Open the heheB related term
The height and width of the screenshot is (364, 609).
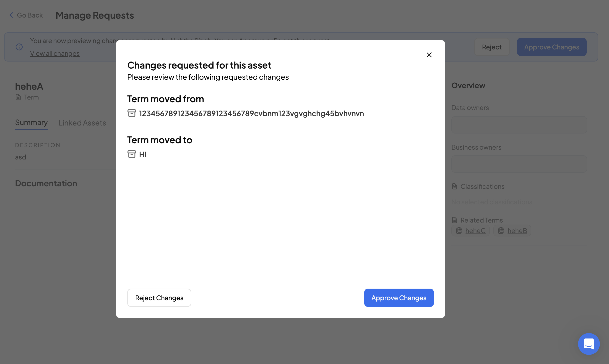(517, 231)
